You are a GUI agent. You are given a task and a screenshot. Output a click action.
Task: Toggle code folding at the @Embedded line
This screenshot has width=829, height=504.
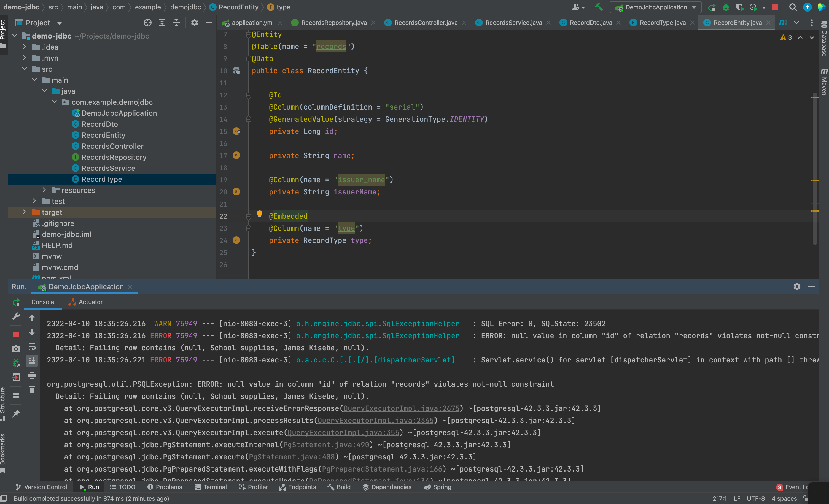click(x=249, y=216)
